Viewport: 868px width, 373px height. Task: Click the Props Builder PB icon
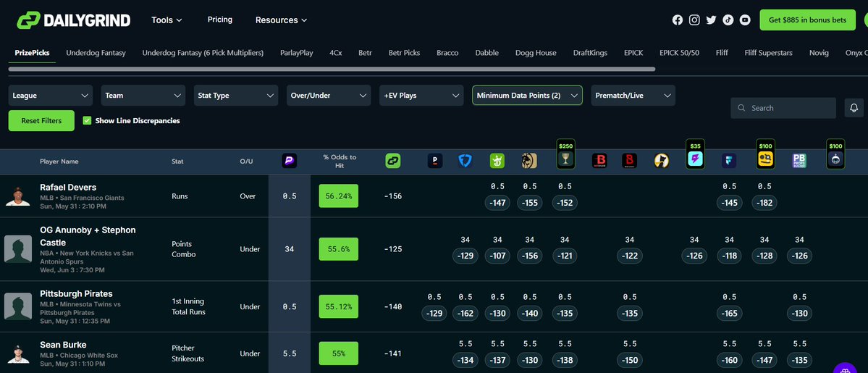[799, 161]
